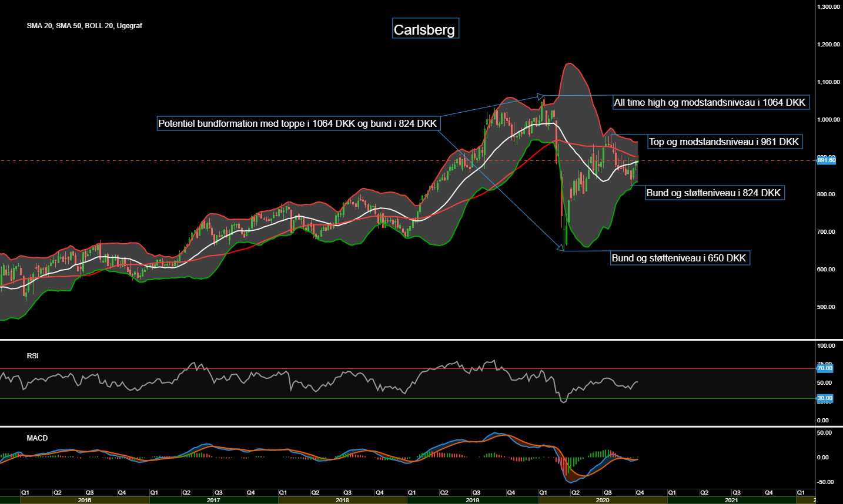Click the 1,100.00 price axis label

[x=829, y=82]
